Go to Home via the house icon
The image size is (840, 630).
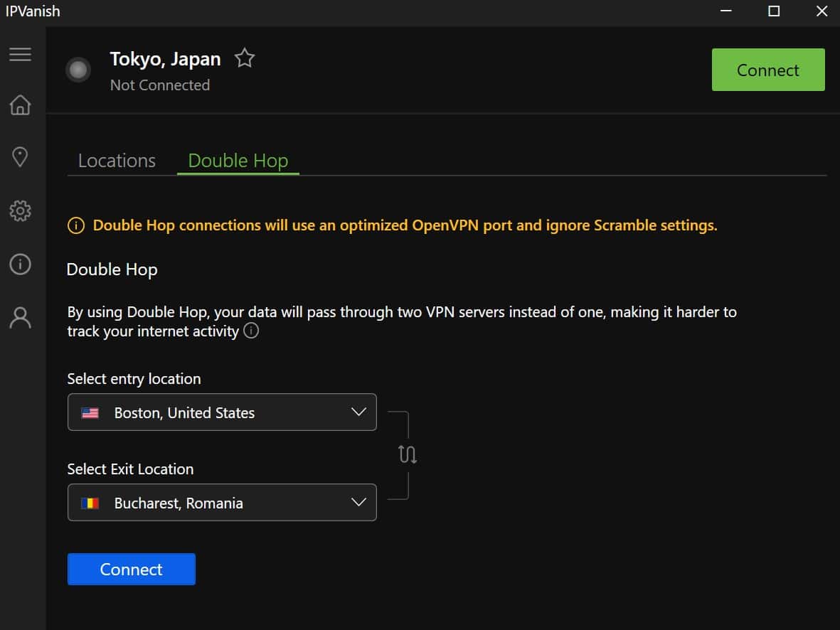(21, 105)
